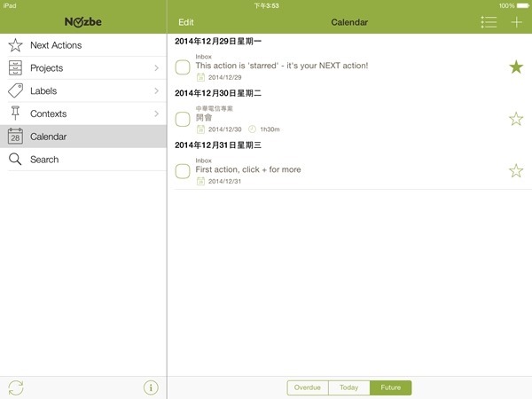Complete 'First action, click + for more'
This screenshot has width=532, height=399.
tap(183, 171)
